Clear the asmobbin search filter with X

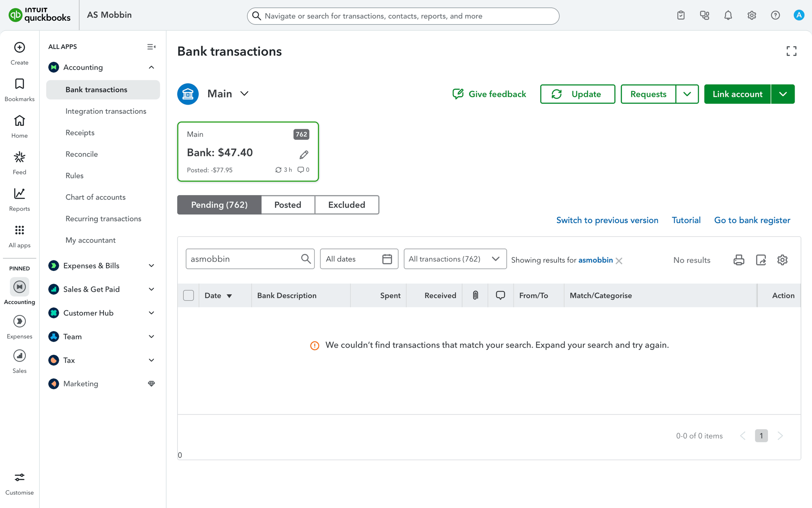point(619,261)
